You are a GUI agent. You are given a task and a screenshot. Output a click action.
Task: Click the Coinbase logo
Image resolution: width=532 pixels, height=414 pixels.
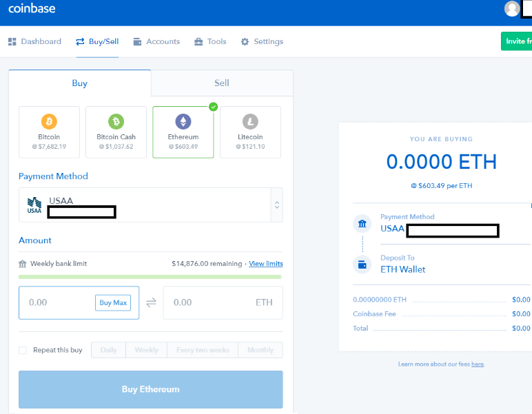point(32,8)
